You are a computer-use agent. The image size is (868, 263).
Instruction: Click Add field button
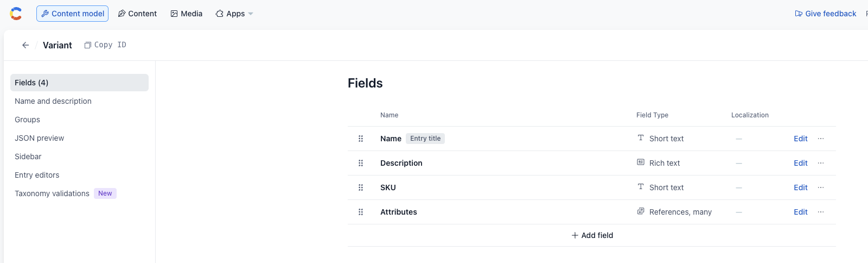(x=592, y=235)
